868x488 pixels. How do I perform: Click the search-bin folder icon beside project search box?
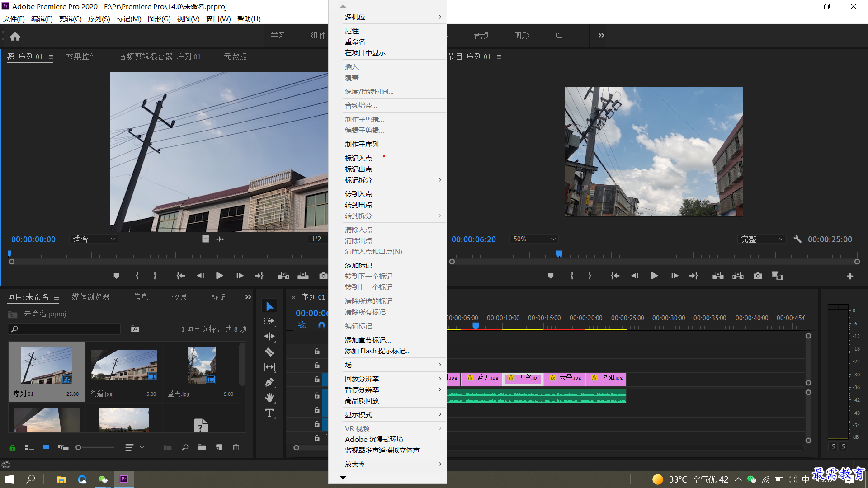tap(135, 329)
